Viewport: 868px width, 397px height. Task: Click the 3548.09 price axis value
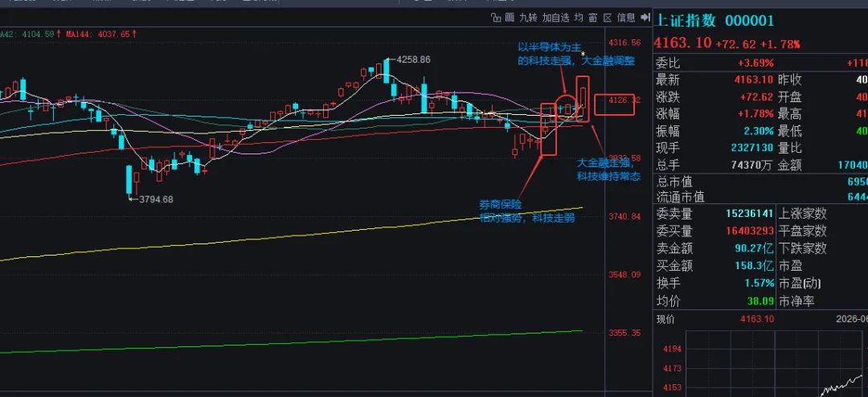point(624,275)
